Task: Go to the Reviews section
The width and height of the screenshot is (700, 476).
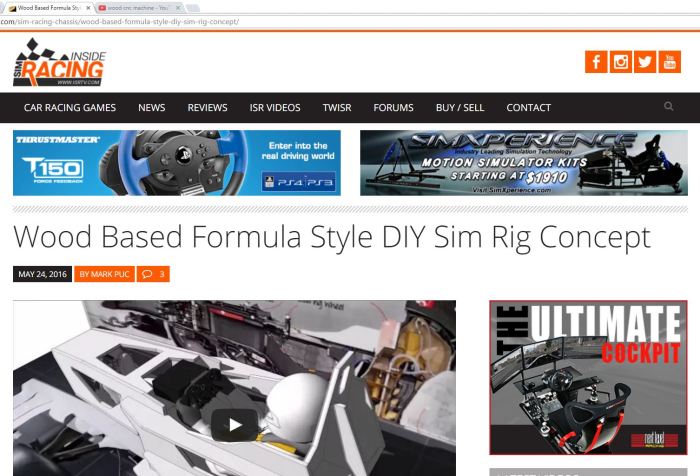Action: pos(207,108)
